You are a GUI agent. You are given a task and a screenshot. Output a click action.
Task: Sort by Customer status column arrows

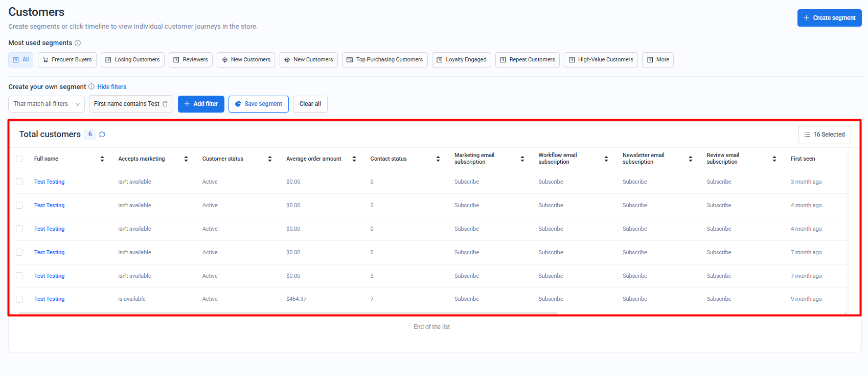pyautogui.click(x=270, y=159)
